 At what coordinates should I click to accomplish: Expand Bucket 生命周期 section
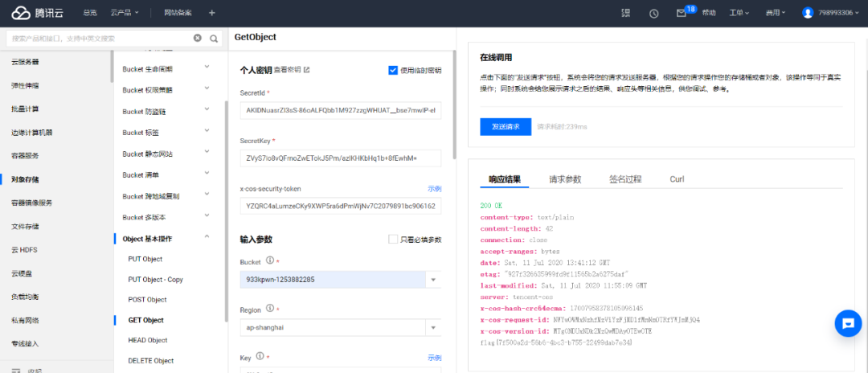coord(207,67)
